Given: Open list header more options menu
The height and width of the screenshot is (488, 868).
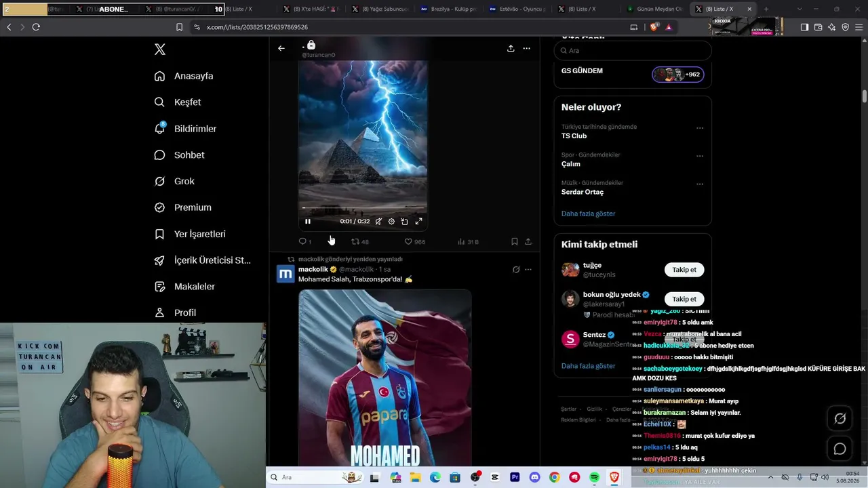Looking at the screenshot, I should 527,48.
